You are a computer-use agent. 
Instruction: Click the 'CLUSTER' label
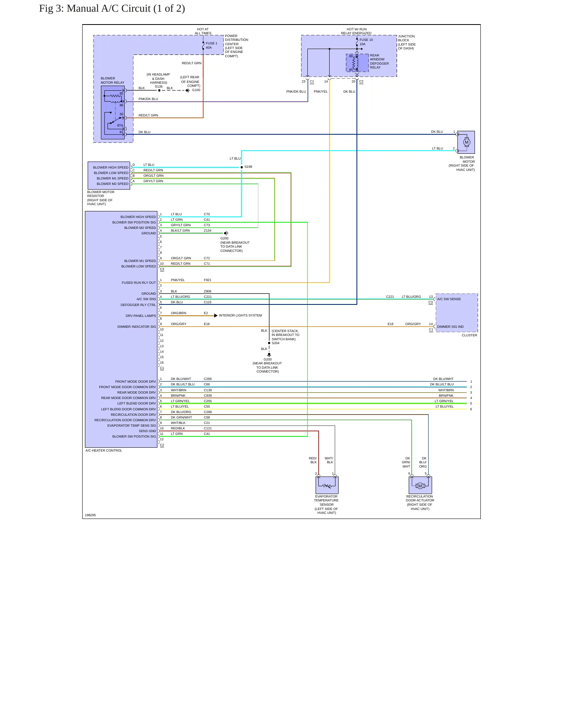[x=469, y=335]
